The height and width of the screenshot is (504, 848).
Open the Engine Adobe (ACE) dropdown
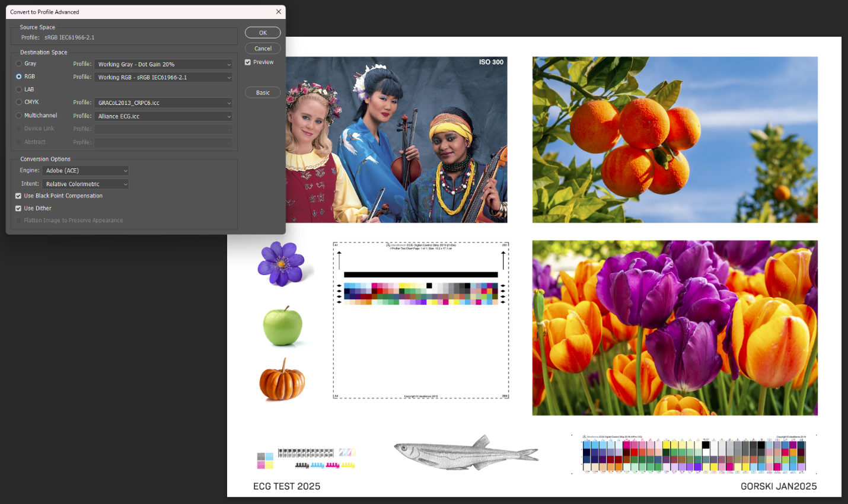[x=85, y=171]
